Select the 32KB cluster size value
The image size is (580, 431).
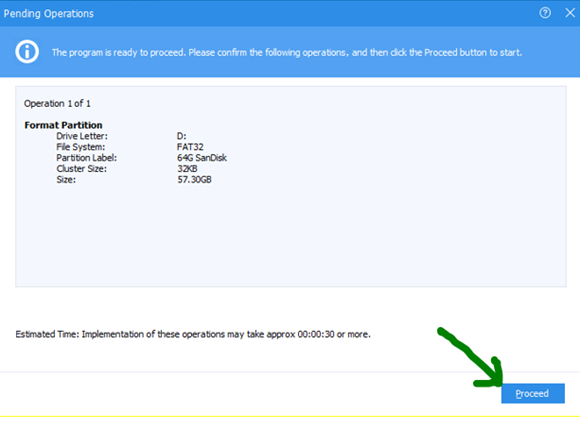coord(187,169)
